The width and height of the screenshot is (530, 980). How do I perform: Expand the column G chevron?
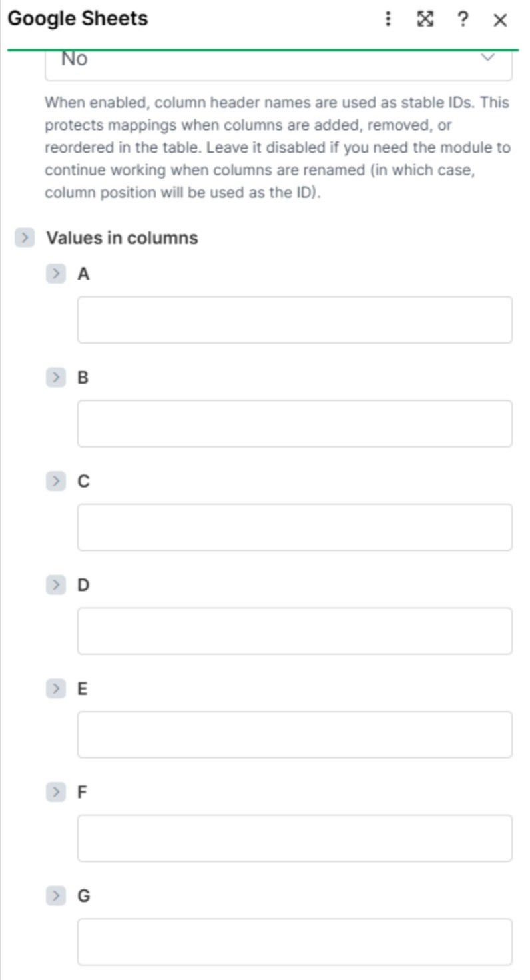pyautogui.click(x=56, y=896)
